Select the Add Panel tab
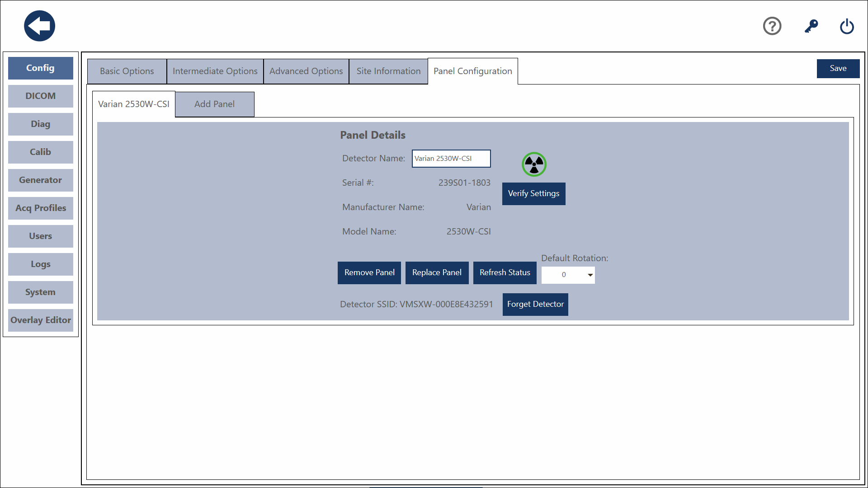Image resolution: width=868 pixels, height=488 pixels. (214, 104)
